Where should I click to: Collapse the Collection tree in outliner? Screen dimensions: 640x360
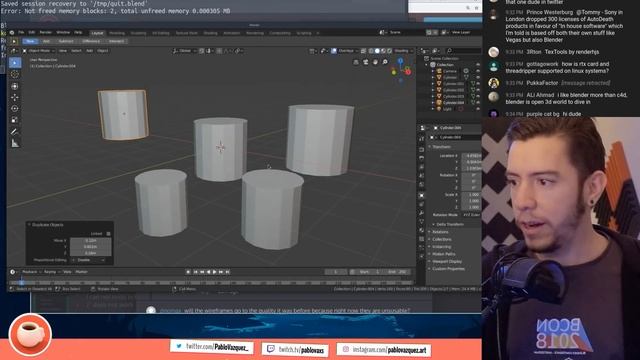[427, 65]
